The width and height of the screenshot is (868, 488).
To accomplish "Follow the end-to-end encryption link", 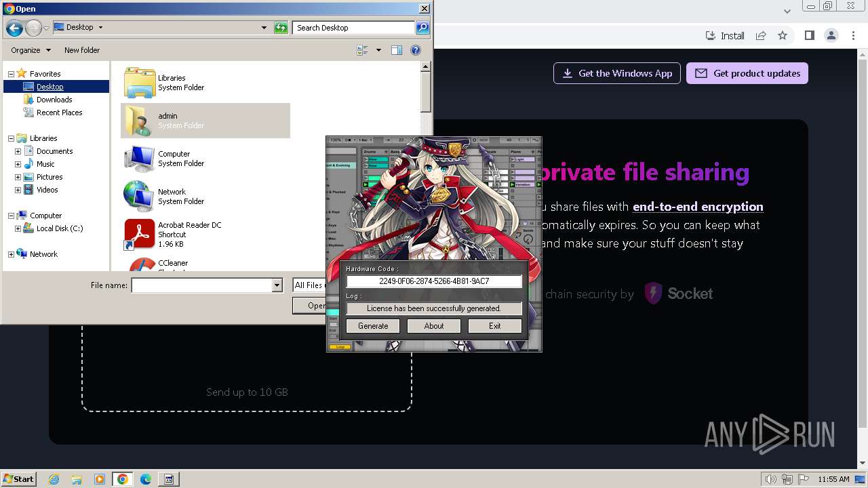I will click(x=698, y=207).
